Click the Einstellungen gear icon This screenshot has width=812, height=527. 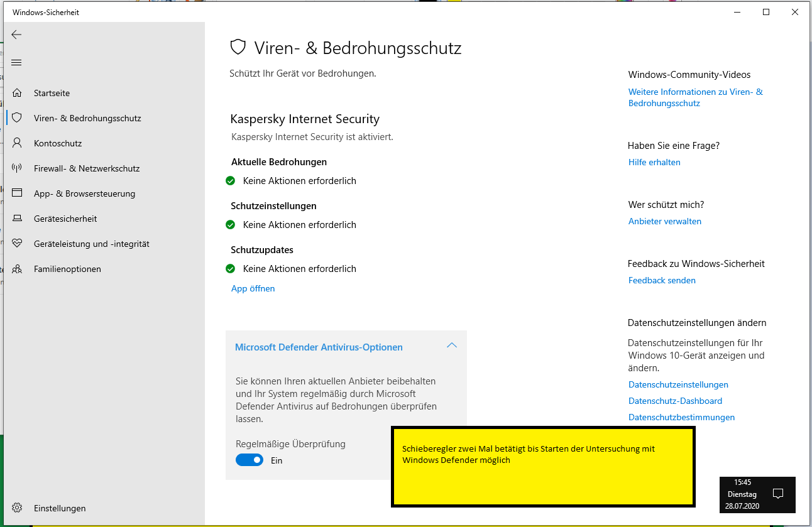pos(17,508)
